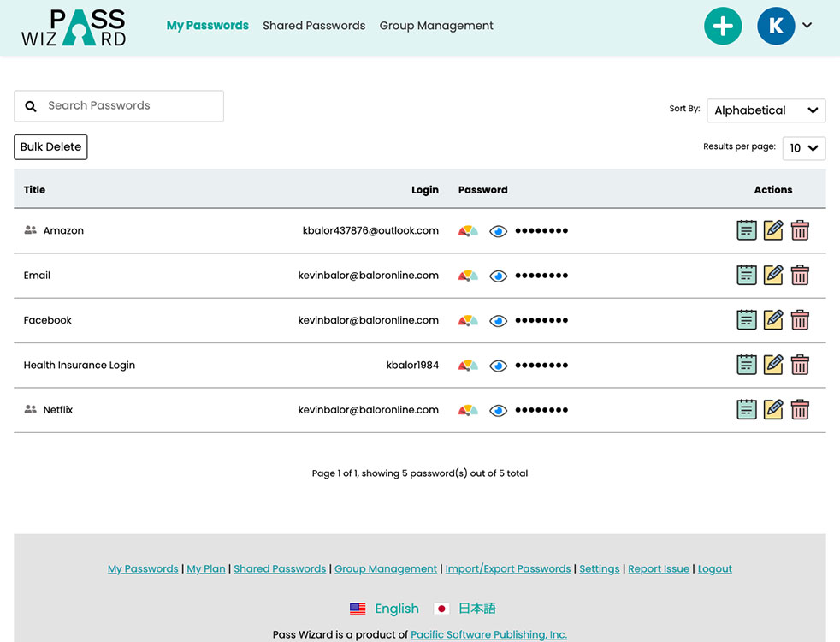Check Amazon password strength gauge
This screenshot has width=840, height=642.
pos(468,231)
